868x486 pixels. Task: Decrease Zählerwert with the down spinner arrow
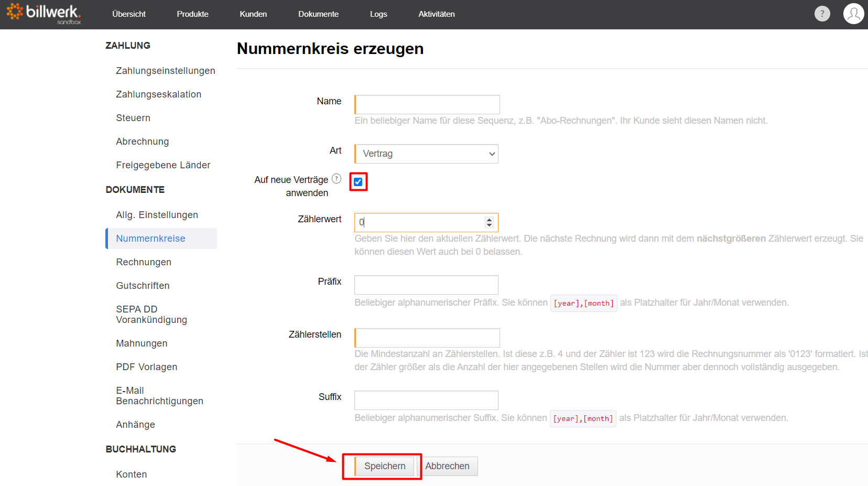pos(489,225)
